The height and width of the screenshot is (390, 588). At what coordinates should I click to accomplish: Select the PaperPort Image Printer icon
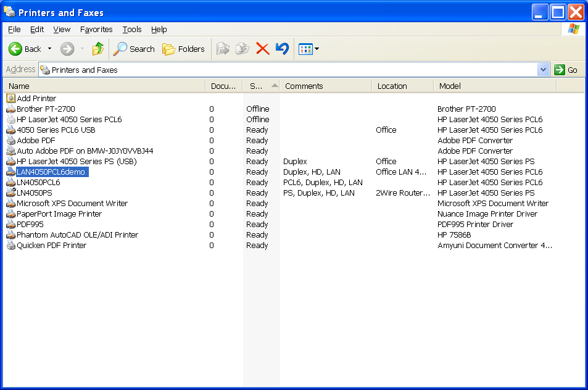tap(11, 214)
